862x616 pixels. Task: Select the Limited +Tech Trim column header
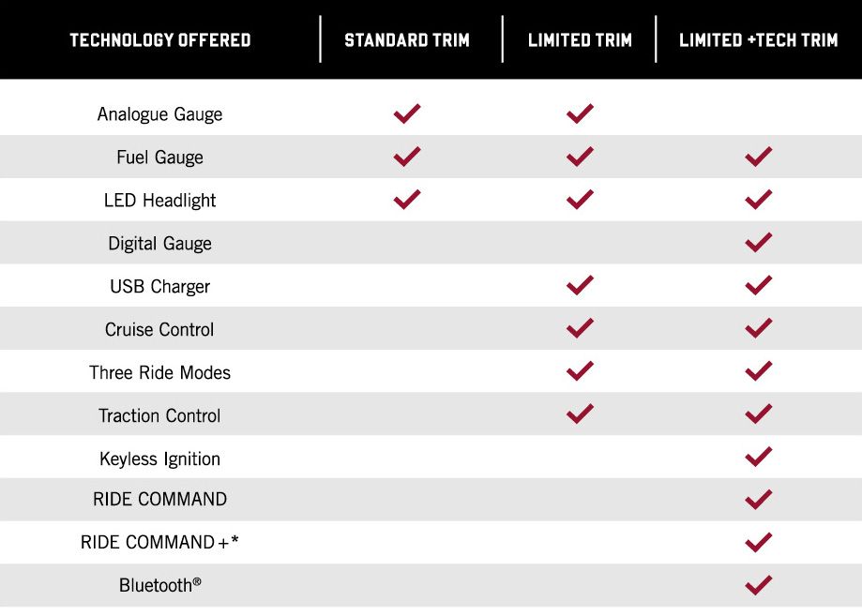[759, 40]
